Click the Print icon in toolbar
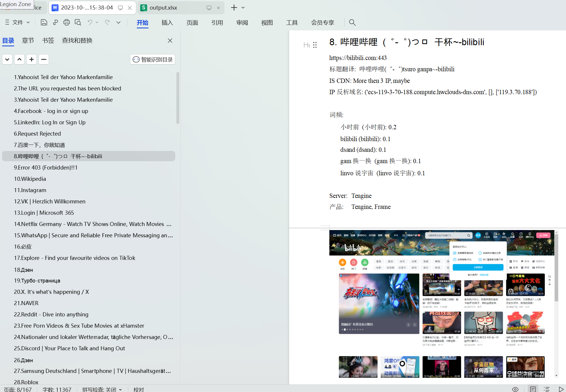566x392 pixels. point(67,22)
